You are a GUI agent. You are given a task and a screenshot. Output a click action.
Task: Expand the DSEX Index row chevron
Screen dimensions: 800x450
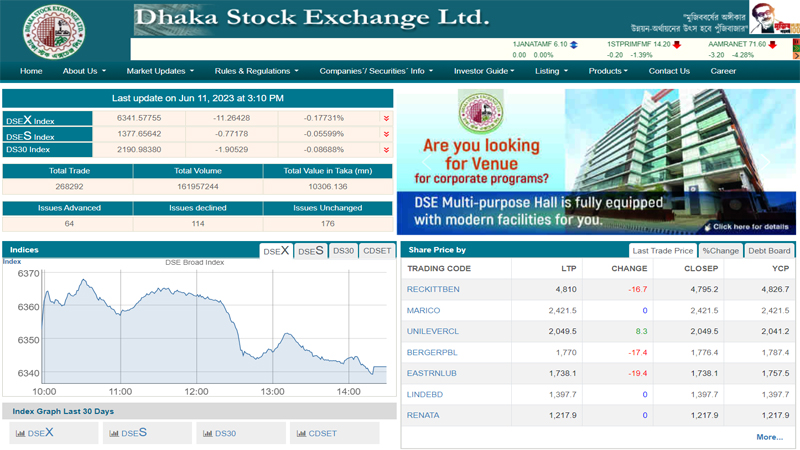point(386,119)
